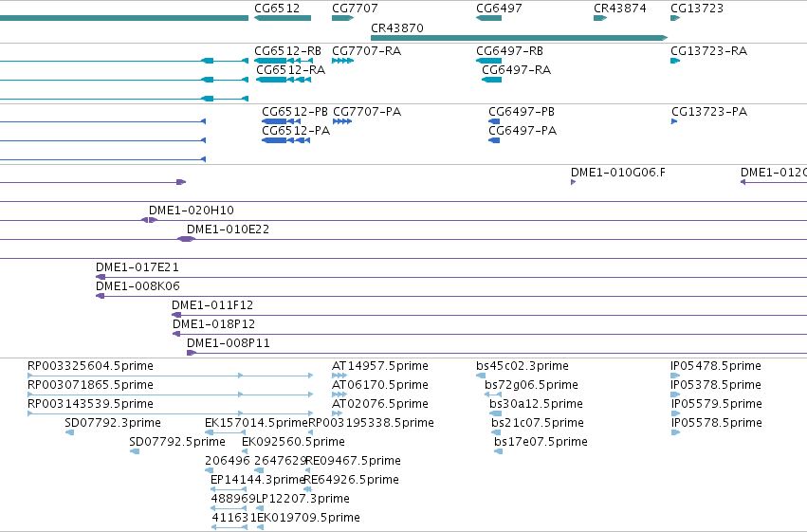Click the DME1-008K06 feature label

click(x=138, y=286)
